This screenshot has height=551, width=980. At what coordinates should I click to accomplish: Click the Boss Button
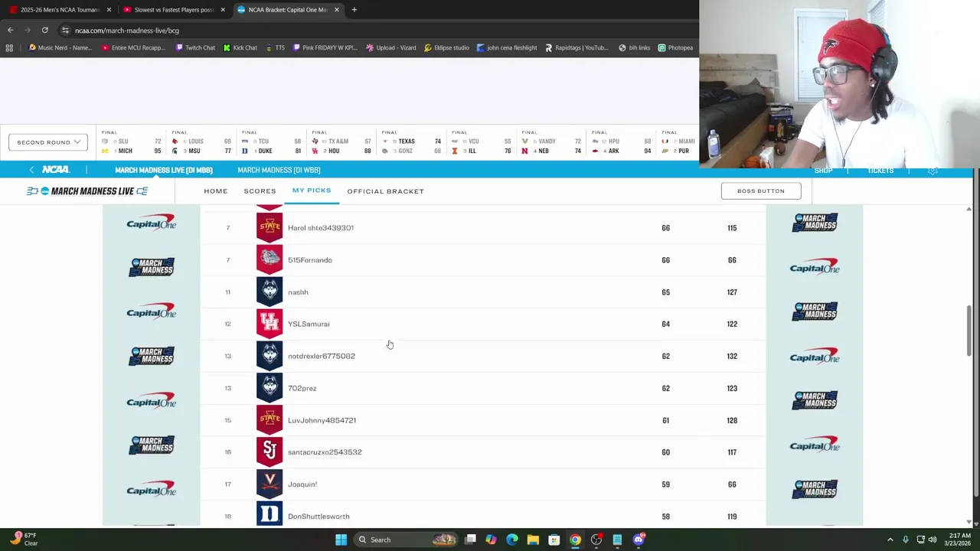761,191
